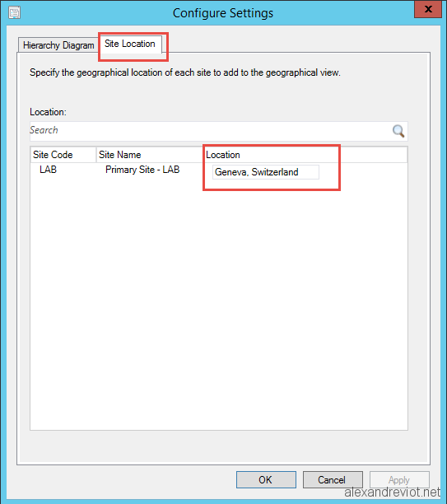The width and height of the screenshot is (447, 504).
Task: Click the Configure Settings title bar text
Action: click(223, 13)
